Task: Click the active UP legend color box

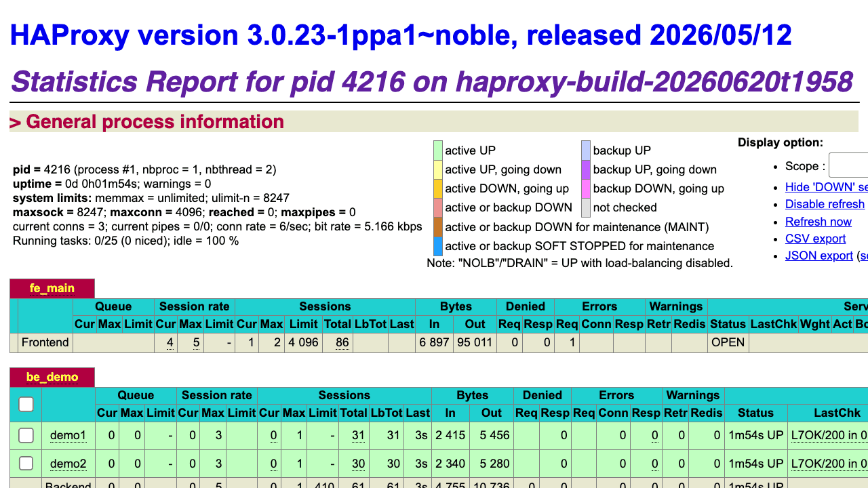Action: click(438, 150)
